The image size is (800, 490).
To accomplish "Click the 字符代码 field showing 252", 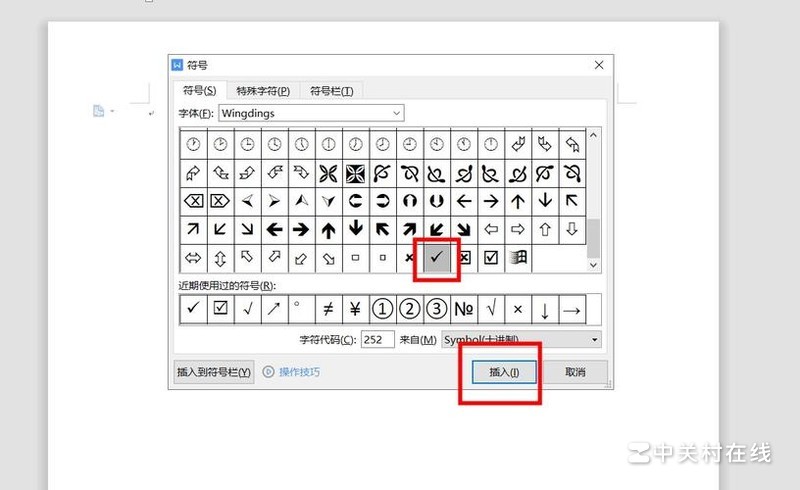I will [x=377, y=340].
